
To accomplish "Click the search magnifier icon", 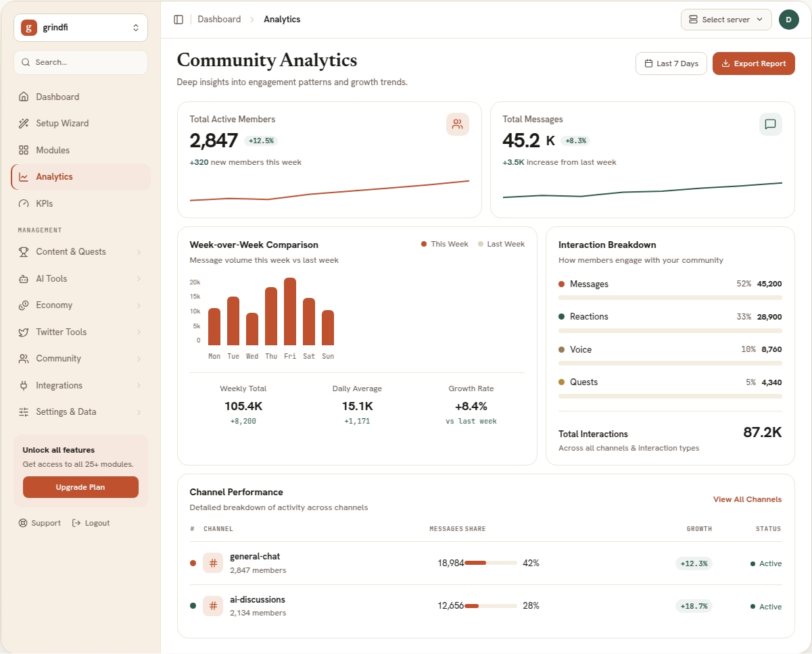I will [26, 62].
